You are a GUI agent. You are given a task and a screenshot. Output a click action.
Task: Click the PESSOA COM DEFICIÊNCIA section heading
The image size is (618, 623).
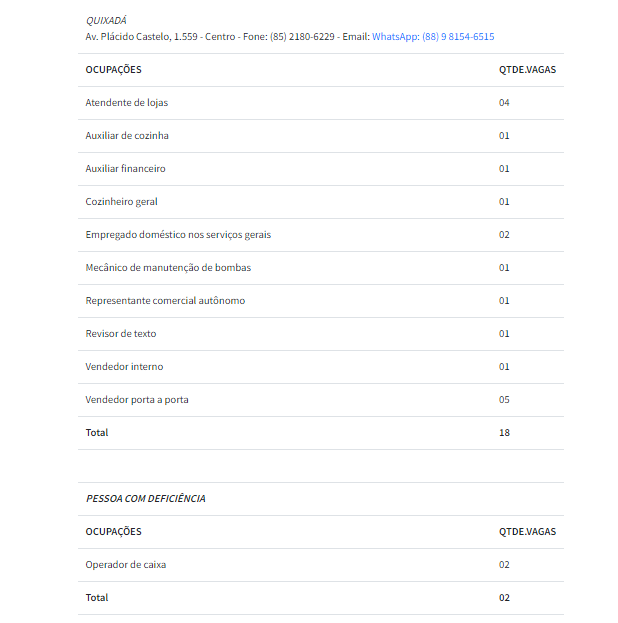click(146, 498)
